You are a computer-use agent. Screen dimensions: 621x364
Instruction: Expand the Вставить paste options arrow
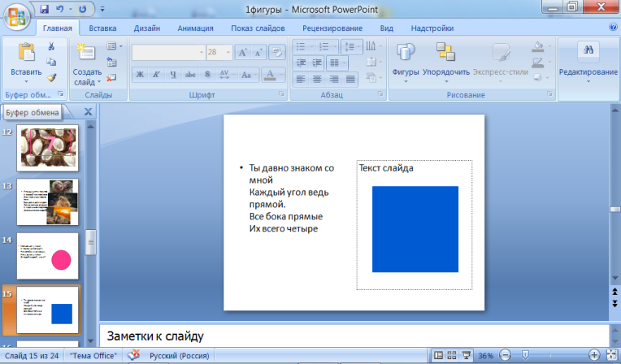(x=26, y=81)
